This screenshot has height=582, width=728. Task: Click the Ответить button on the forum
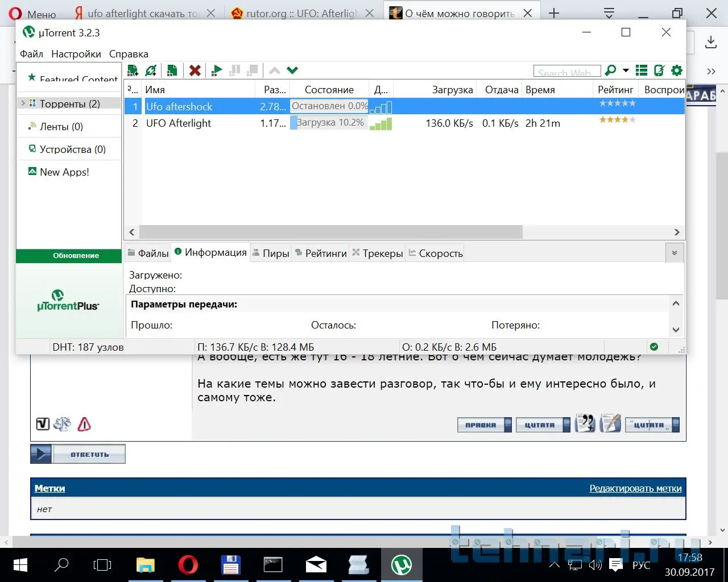tap(78, 455)
